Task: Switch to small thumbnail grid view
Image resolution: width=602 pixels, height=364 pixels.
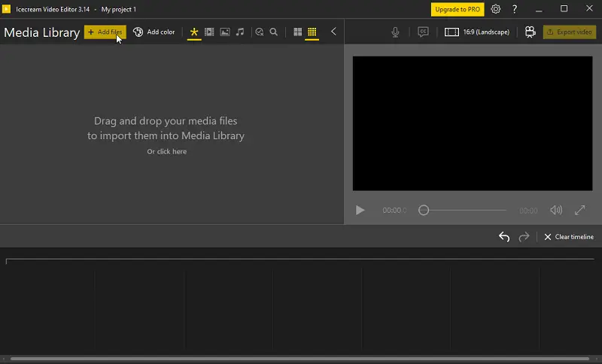Action: 312,32
